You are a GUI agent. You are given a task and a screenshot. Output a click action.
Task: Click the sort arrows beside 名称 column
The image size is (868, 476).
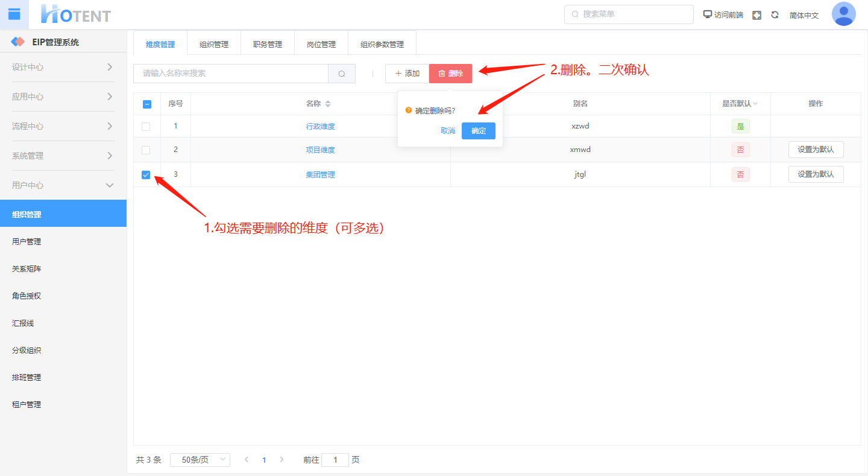(328, 104)
